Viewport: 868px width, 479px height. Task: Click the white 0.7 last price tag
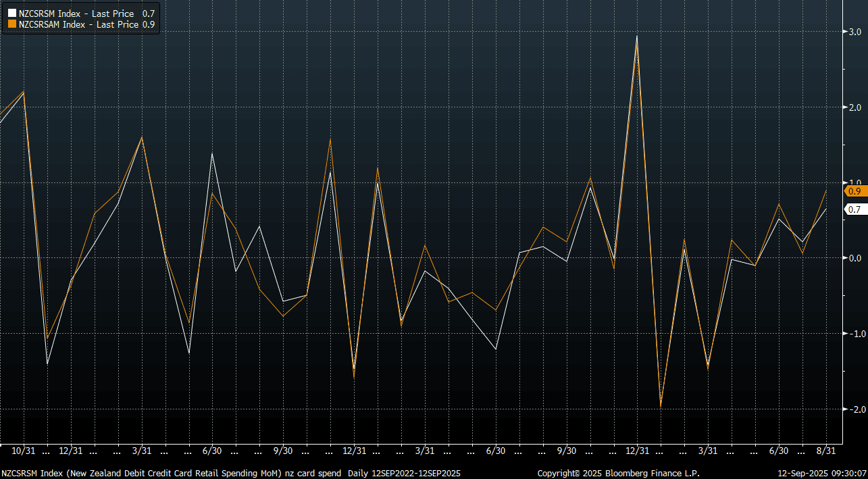[x=854, y=209]
